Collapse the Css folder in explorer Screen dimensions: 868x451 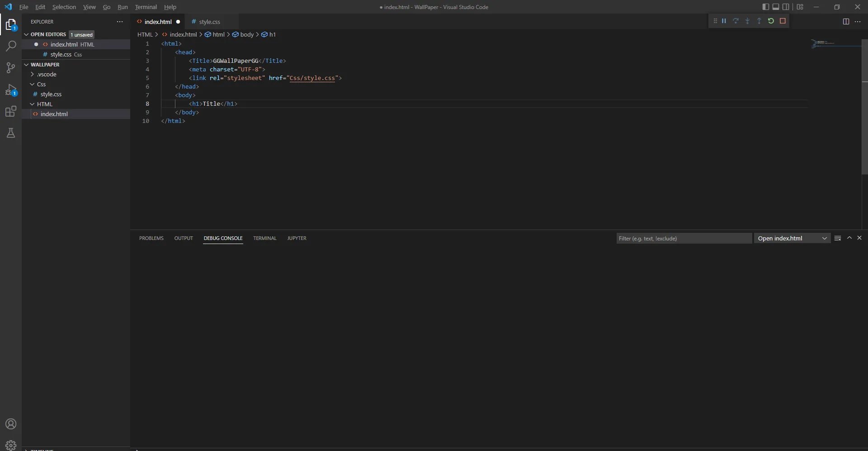click(41, 85)
